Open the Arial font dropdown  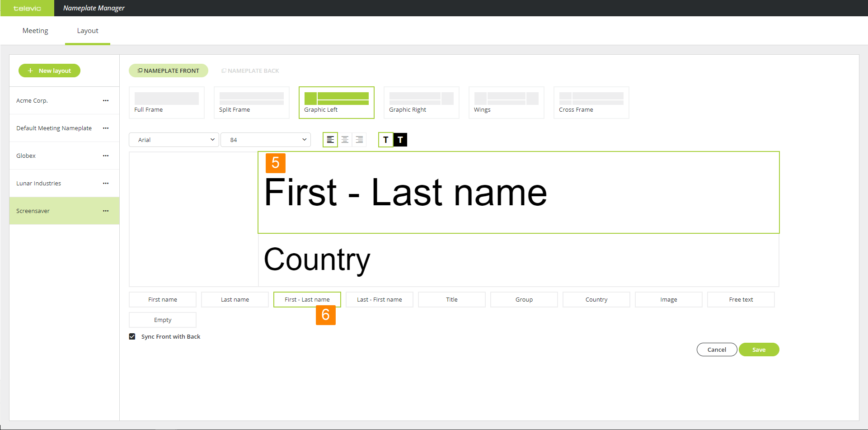coord(174,140)
